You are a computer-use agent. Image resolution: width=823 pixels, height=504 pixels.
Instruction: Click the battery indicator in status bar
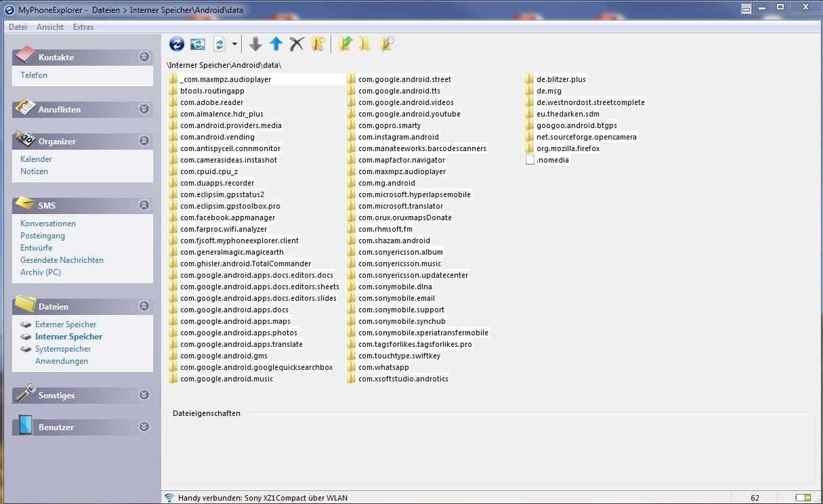803,498
